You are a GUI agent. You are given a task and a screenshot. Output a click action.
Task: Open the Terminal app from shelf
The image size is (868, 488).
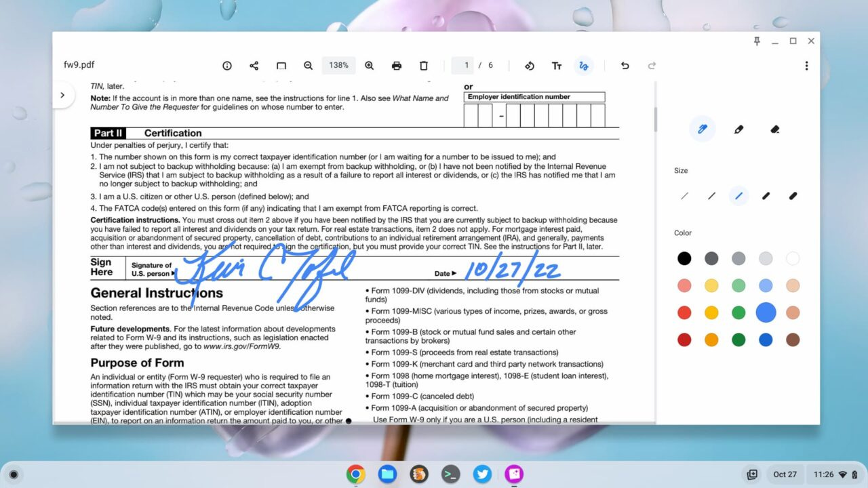(x=451, y=474)
